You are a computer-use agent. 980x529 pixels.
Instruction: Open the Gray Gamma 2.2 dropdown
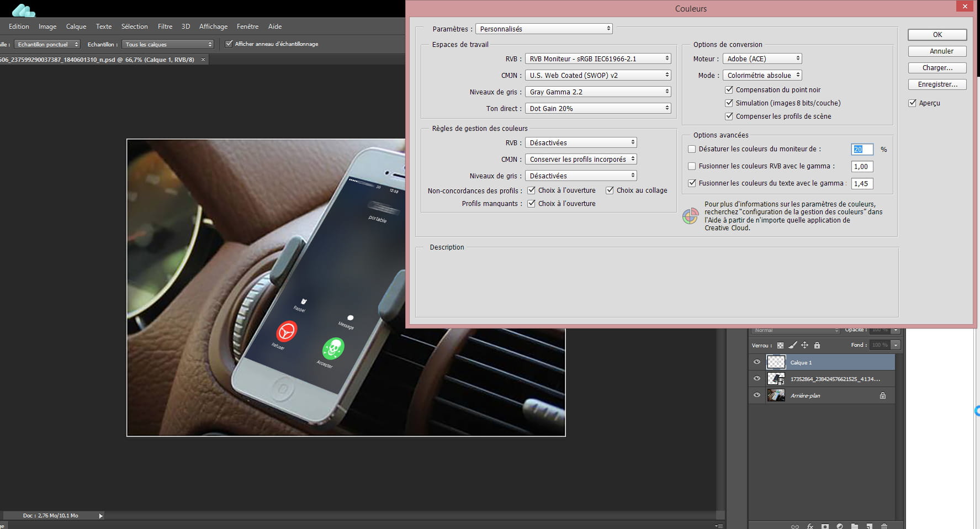598,92
